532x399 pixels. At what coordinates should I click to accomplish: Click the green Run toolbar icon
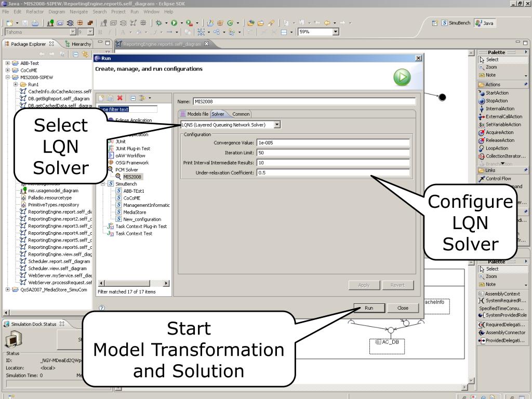[174, 23]
